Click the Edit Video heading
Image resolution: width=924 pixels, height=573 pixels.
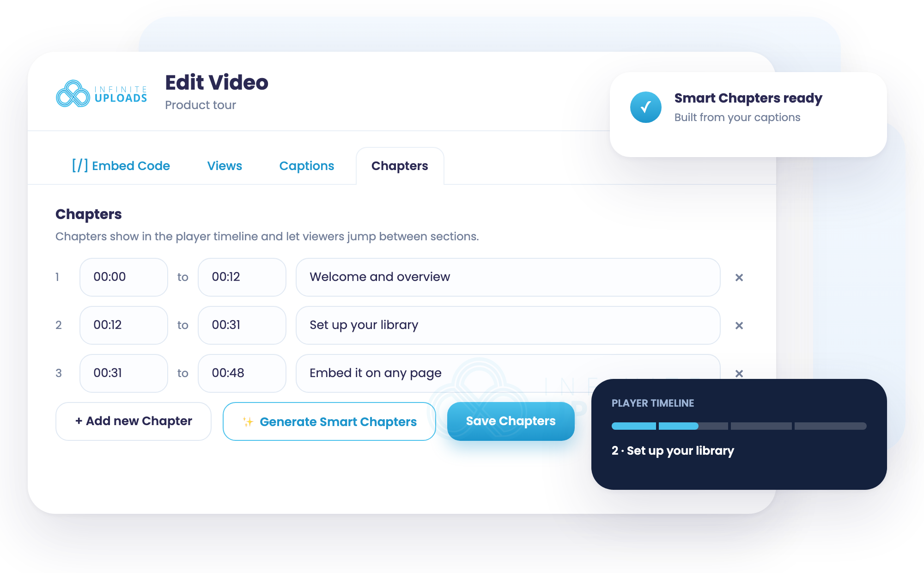click(217, 82)
